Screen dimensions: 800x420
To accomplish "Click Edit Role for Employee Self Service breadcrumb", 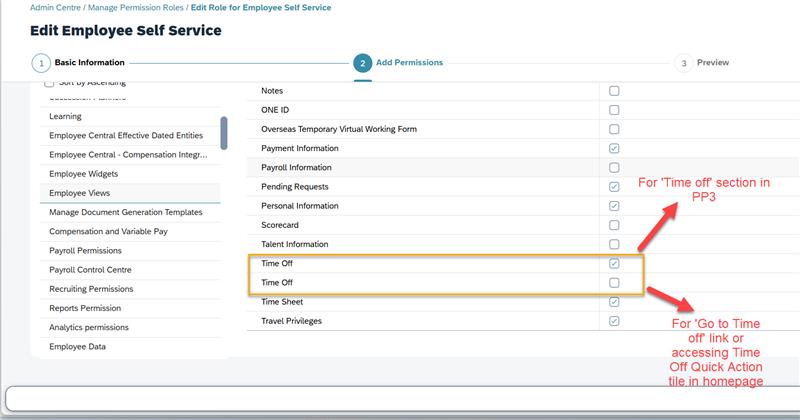I will click(x=261, y=8).
